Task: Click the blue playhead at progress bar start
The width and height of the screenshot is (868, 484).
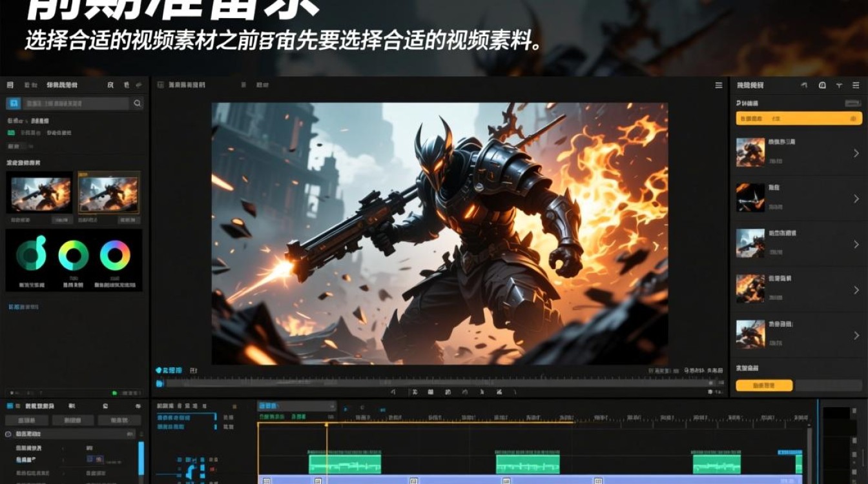Action: coord(160,383)
